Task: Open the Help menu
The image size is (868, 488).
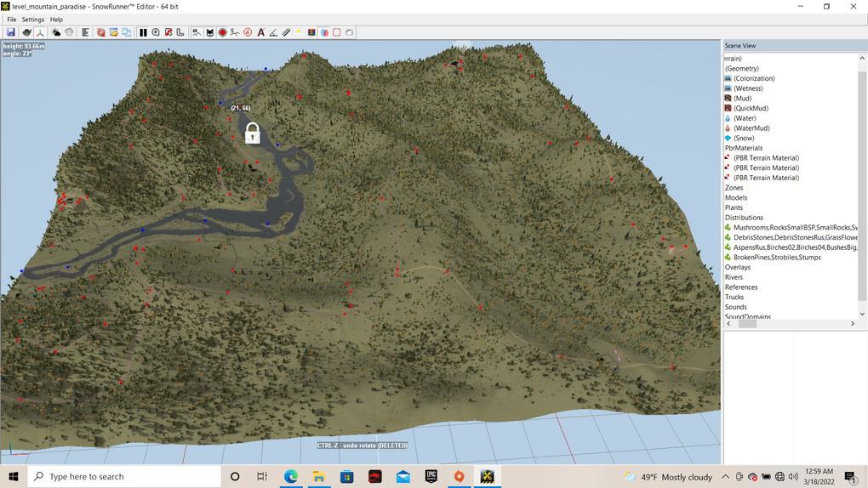Action: tap(56, 20)
